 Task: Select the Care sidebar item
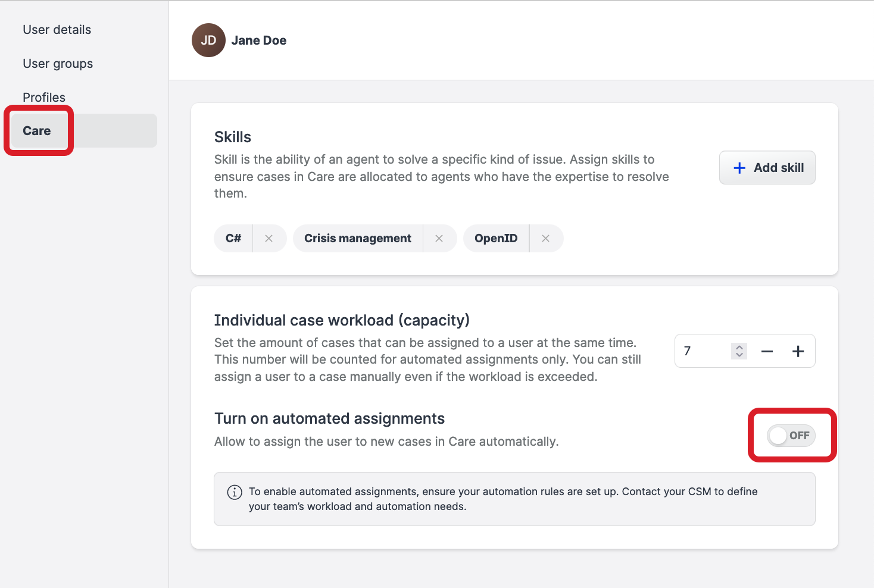click(38, 130)
